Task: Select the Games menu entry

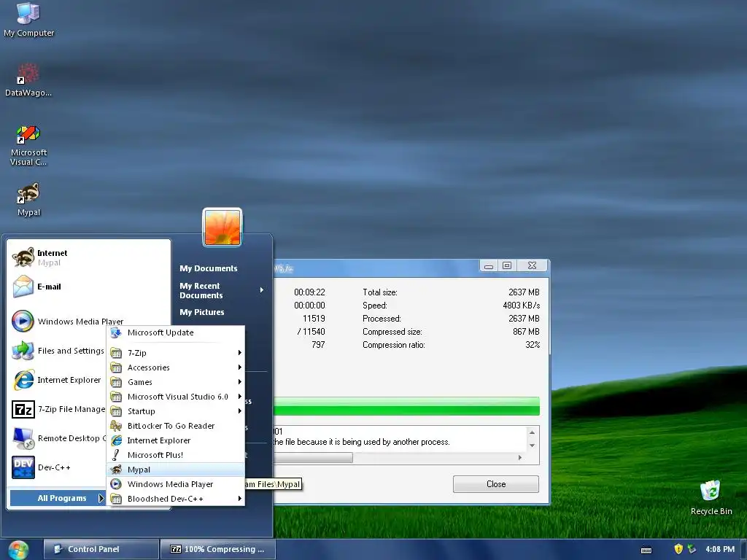Action: point(176,382)
